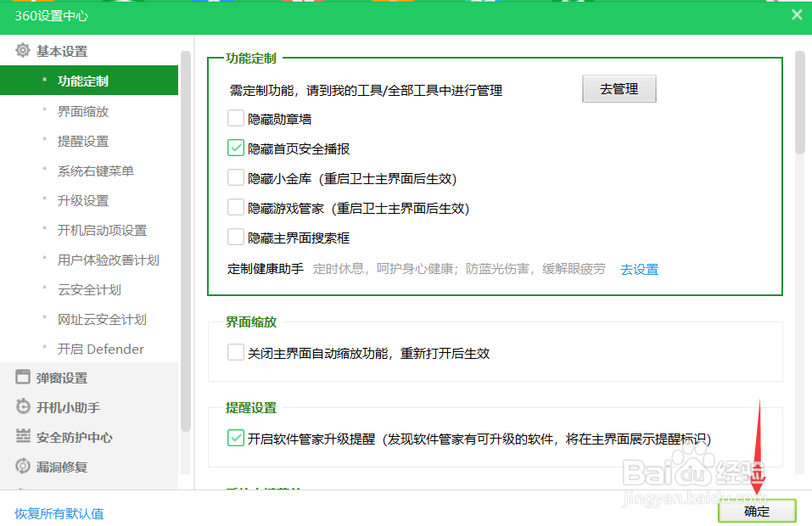This screenshot has width=812, height=526.
Task: Click the 去设置 link
Action: [639, 269]
